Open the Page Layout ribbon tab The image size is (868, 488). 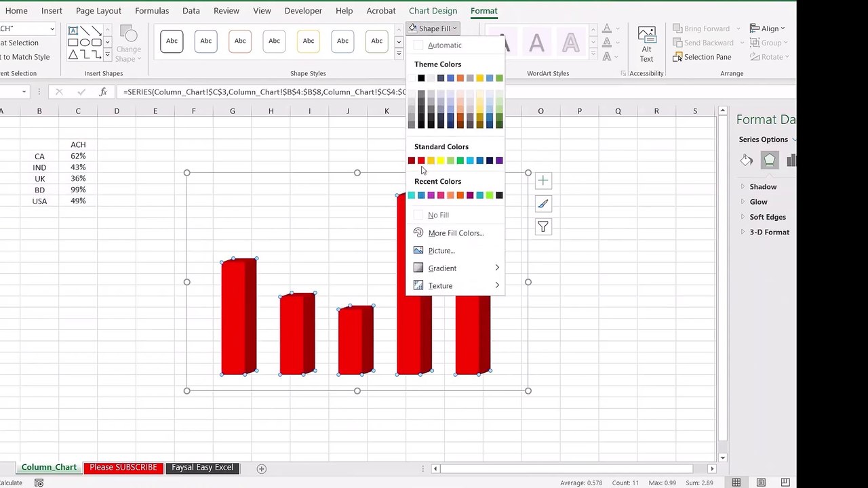pyautogui.click(x=98, y=11)
